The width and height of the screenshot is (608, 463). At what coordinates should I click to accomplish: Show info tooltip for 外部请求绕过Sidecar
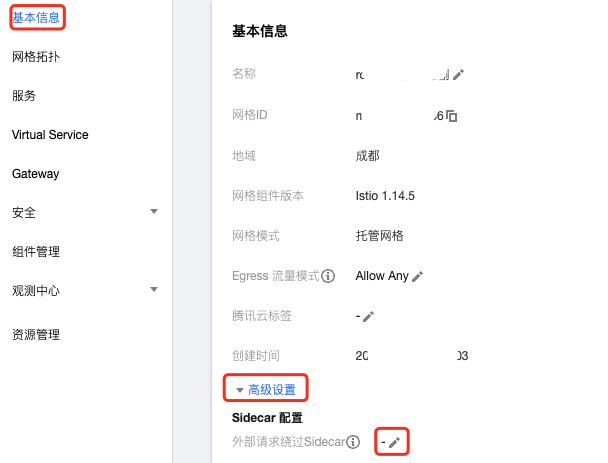tap(353, 442)
